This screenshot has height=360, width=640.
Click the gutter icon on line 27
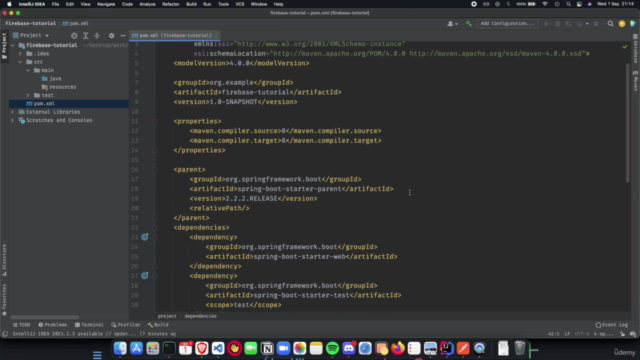(x=144, y=276)
